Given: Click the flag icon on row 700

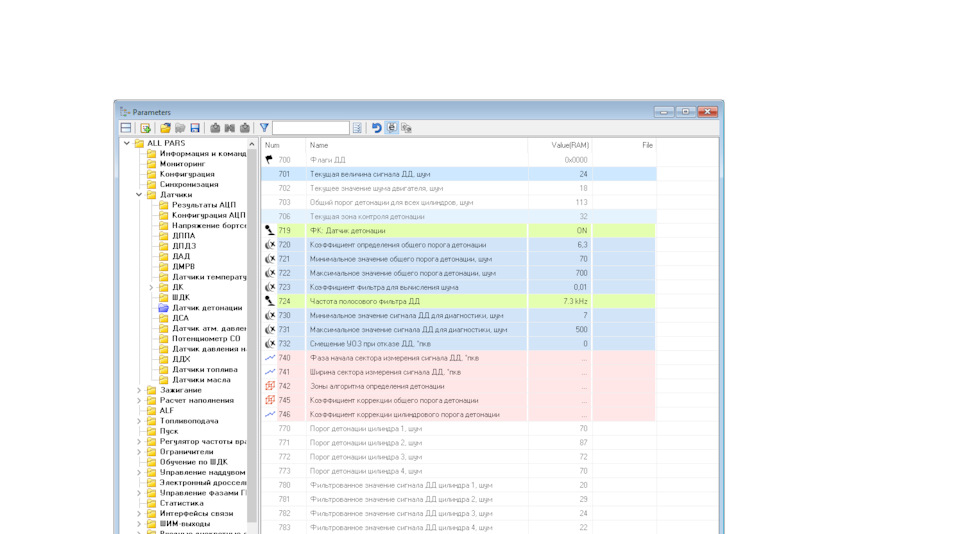Looking at the screenshot, I should 269,160.
